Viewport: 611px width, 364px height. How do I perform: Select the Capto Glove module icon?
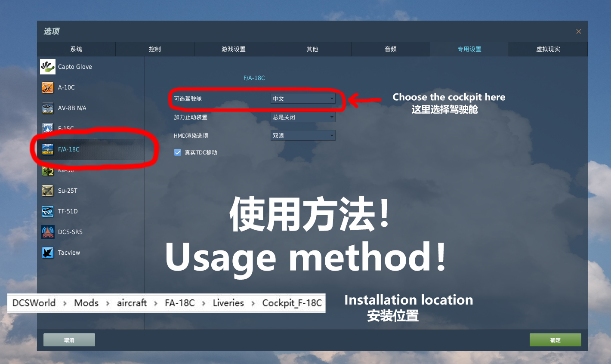click(48, 67)
